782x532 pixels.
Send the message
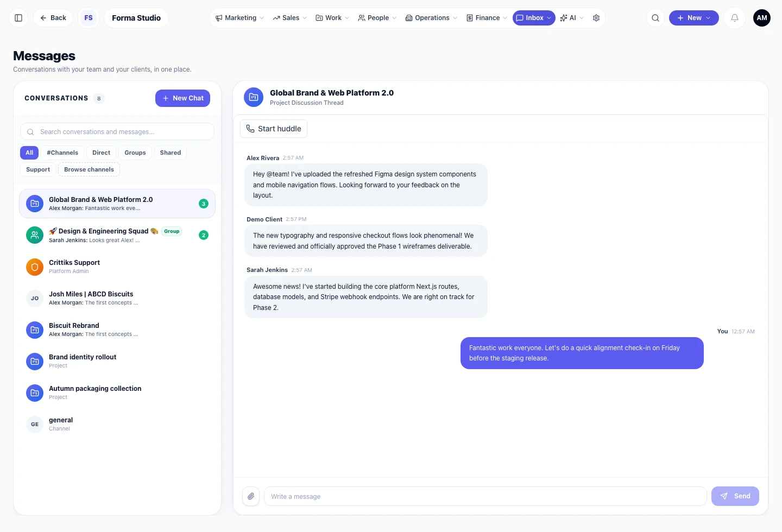(x=735, y=496)
